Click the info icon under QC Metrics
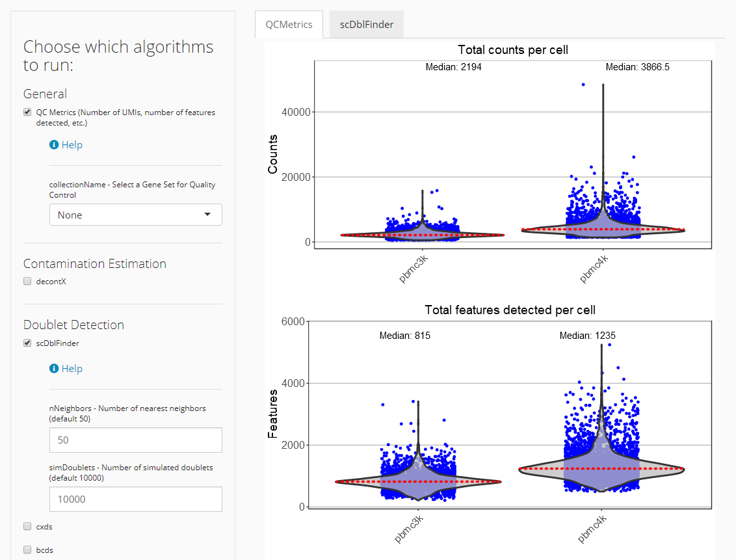Image resolution: width=736 pixels, height=560 pixels. tap(54, 144)
